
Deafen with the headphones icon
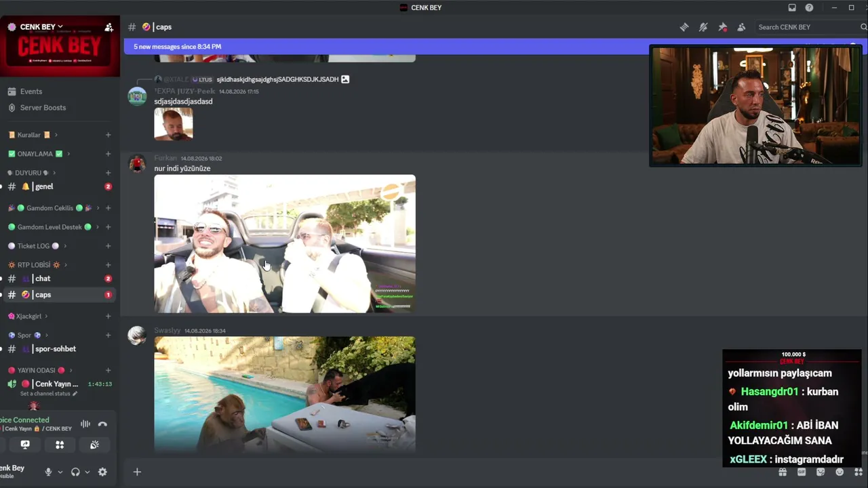point(75,472)
